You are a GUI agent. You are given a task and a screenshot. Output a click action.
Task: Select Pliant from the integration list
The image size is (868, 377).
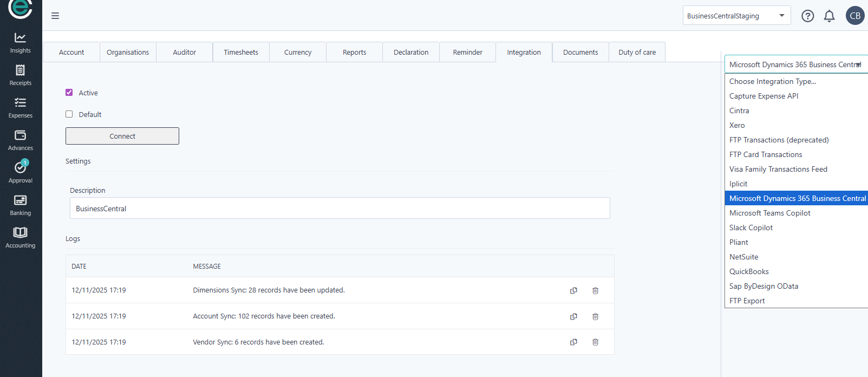(796, 242)
